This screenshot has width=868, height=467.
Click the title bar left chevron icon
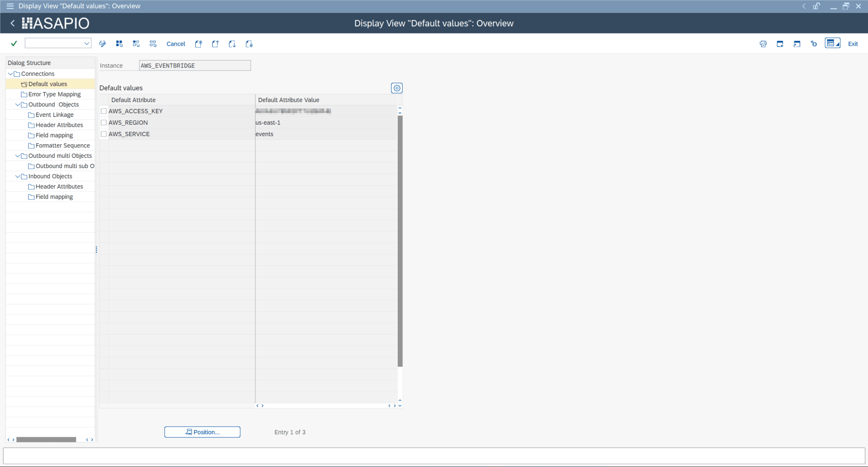coord(804,6)
